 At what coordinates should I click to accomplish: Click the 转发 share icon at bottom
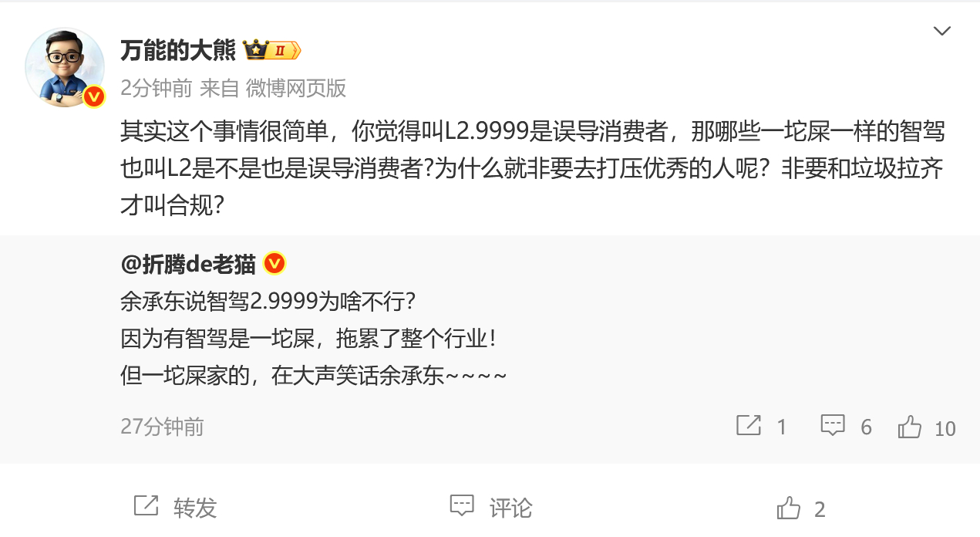click(x=146, y=506)
